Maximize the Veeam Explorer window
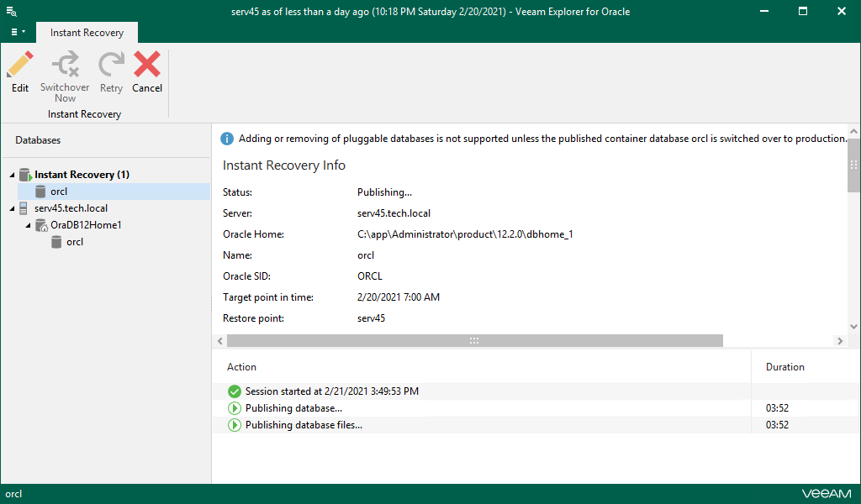 coord(803,11)
